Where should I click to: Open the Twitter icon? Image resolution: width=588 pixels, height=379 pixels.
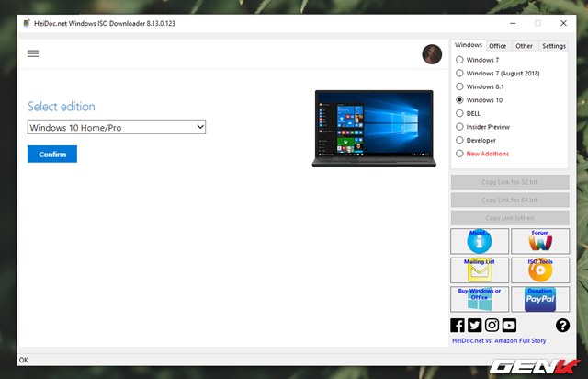coord(474,326)
